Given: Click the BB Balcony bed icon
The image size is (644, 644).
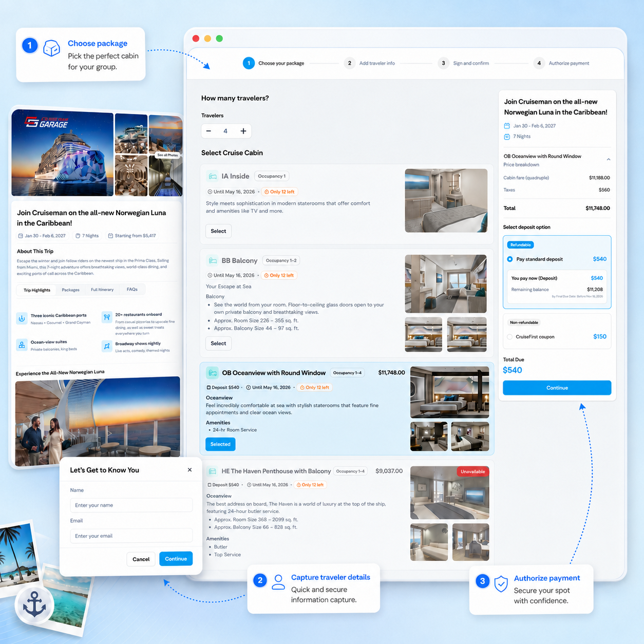Looking at the screenshot, I should tap(213, 261).
